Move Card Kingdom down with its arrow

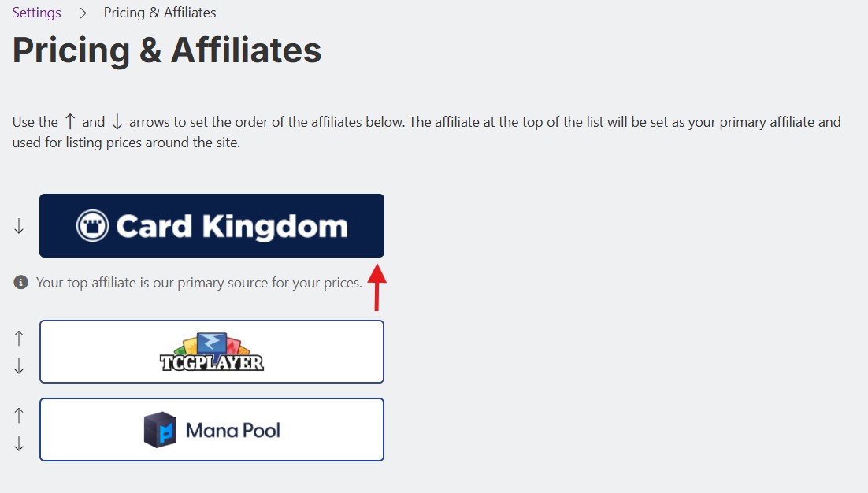20,227
